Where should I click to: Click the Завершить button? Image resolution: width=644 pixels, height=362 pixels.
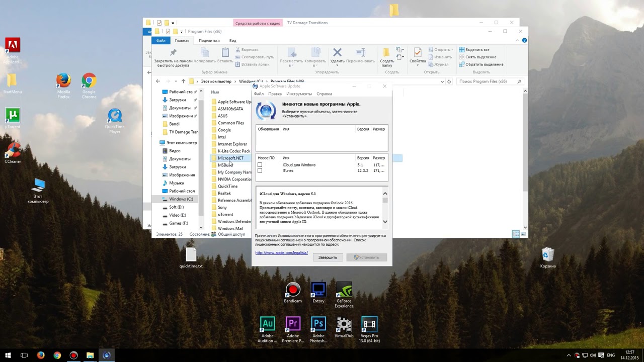coord(328,257)
